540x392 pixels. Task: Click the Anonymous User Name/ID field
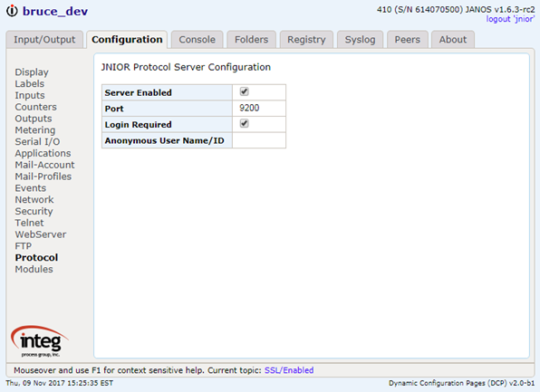coord(259,140)
